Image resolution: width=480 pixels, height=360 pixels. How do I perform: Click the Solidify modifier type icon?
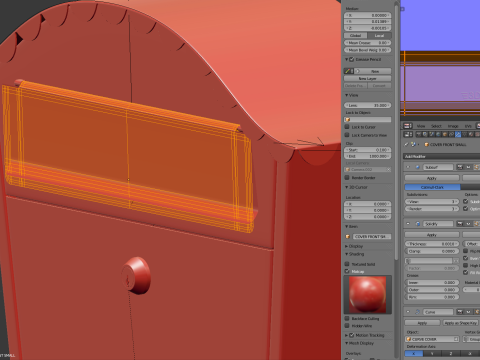418,224
